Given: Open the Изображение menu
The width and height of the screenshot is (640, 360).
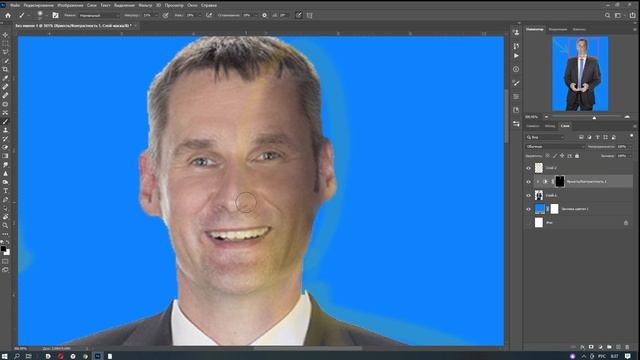Looking at the screenshot, I should tap(70, 5).
